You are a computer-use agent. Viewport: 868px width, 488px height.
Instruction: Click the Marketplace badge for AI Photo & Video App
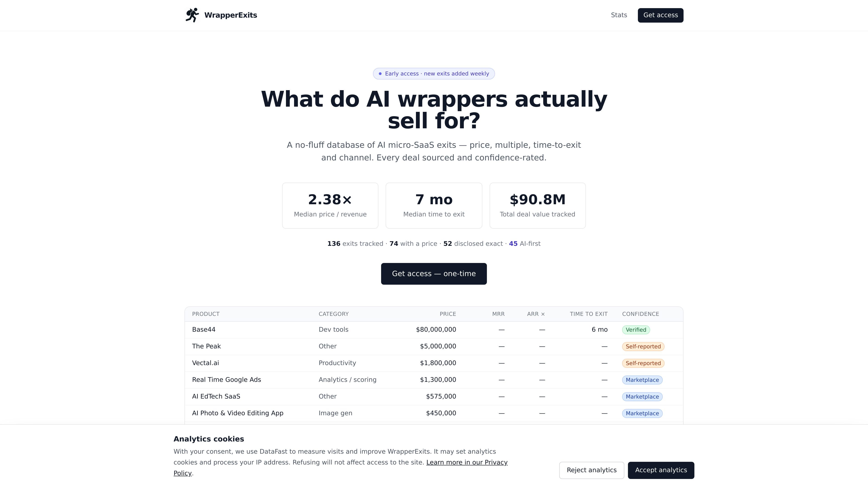tap(642, 414)
